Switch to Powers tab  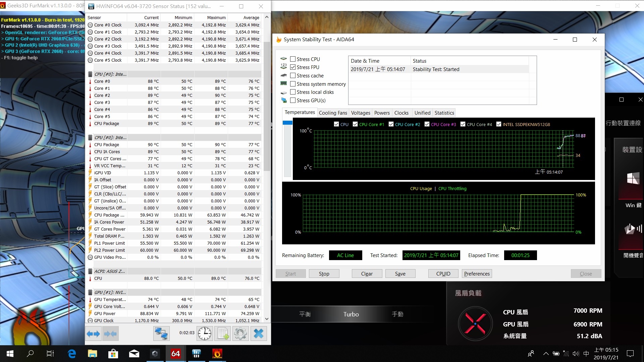[382, 113]
